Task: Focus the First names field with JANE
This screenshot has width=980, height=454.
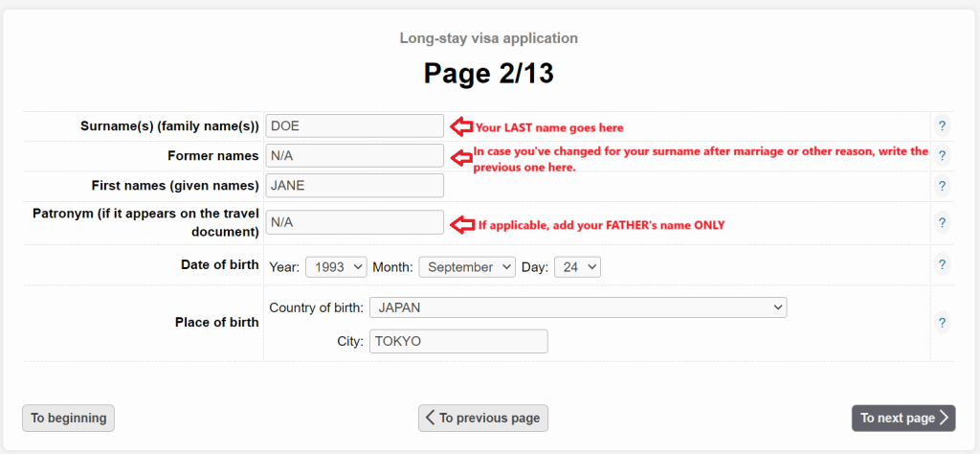Action: (354, 186)
